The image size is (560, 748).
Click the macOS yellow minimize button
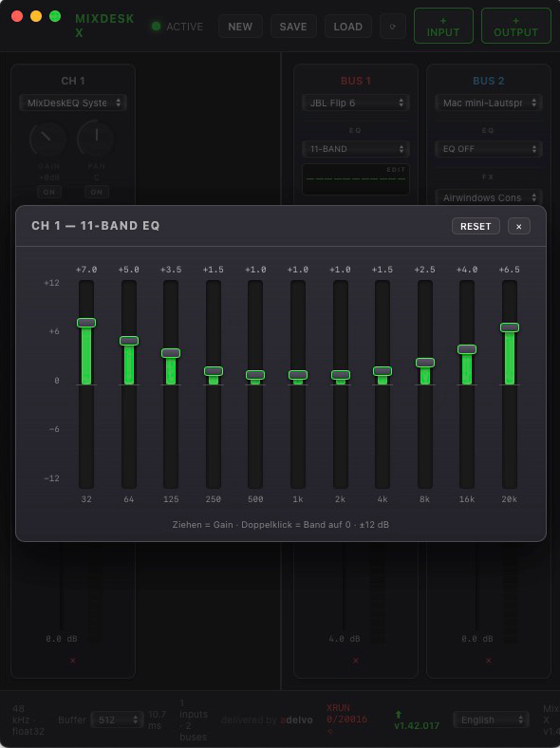[x=36, y=16]
